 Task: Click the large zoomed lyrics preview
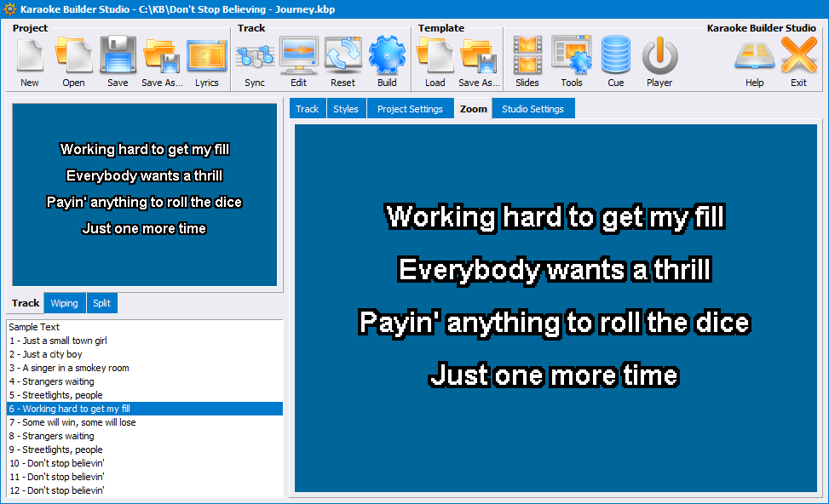(x=556, y=308)
